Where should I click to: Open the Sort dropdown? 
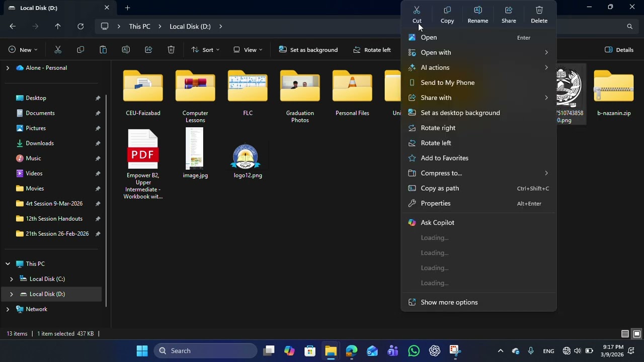(205, 50)
